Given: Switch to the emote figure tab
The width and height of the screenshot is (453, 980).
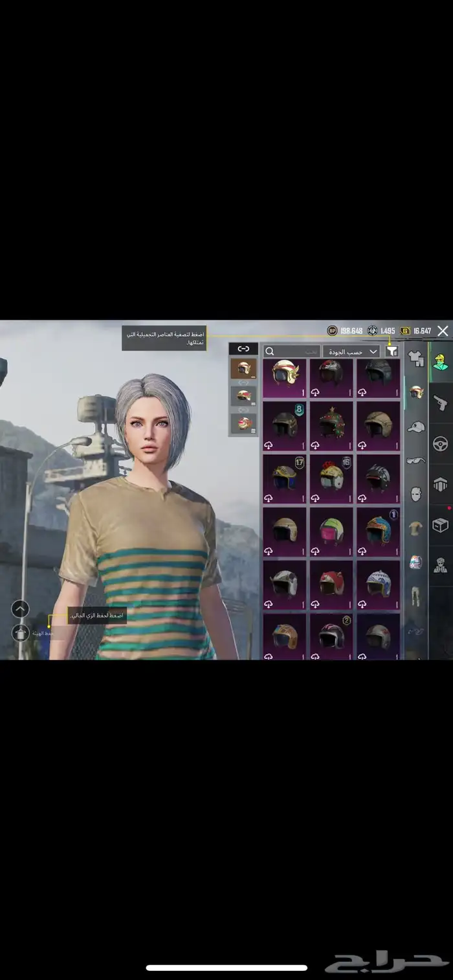Looking at the screenshot, I should click(x=441, y=566).
